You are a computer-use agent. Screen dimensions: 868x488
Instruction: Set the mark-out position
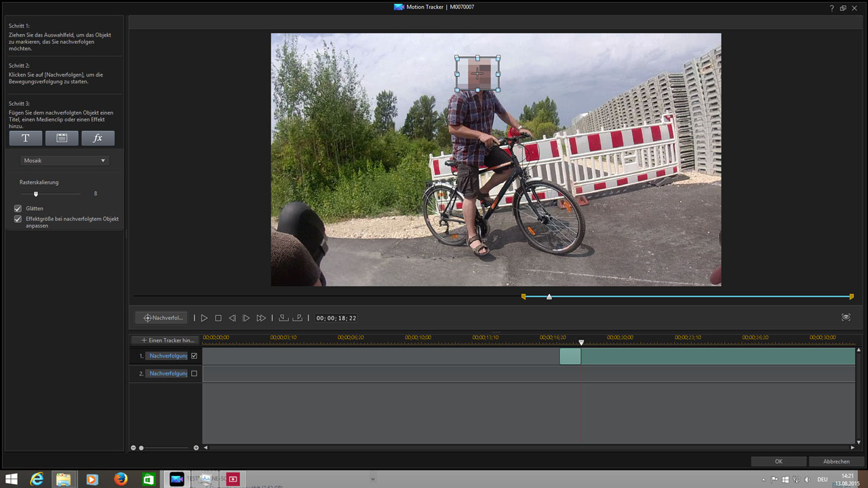click(x=297, y=318)
